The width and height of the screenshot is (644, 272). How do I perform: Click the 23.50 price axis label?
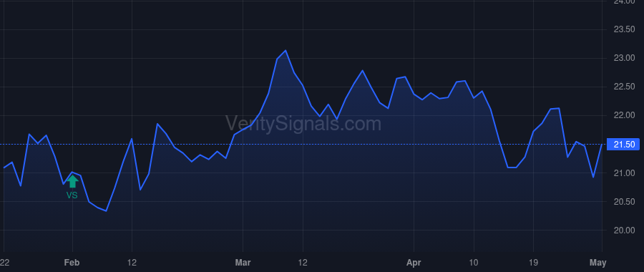[x=623, y=29]
